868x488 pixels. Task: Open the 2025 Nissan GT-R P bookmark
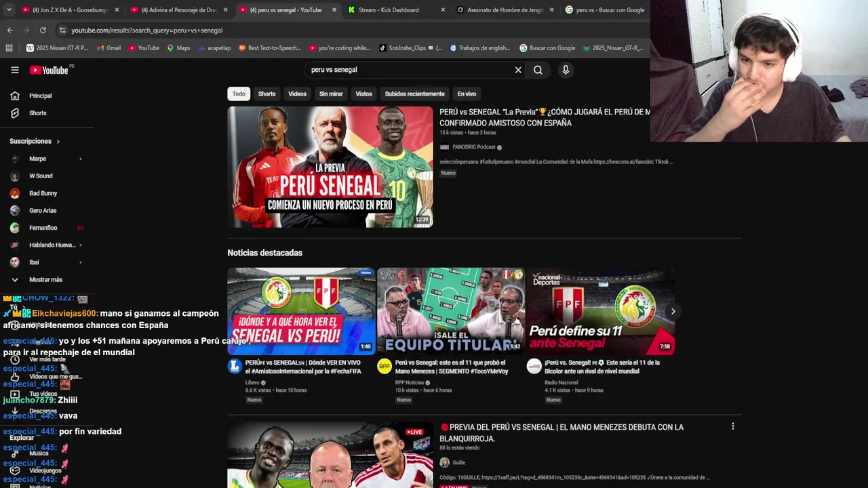(57, 48)
